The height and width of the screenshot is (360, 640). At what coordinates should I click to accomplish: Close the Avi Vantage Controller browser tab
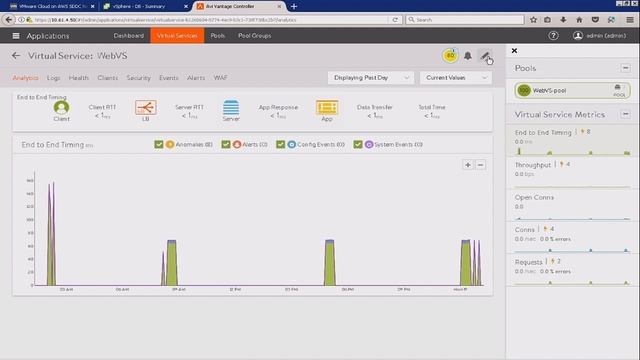[x=279, y=7]
